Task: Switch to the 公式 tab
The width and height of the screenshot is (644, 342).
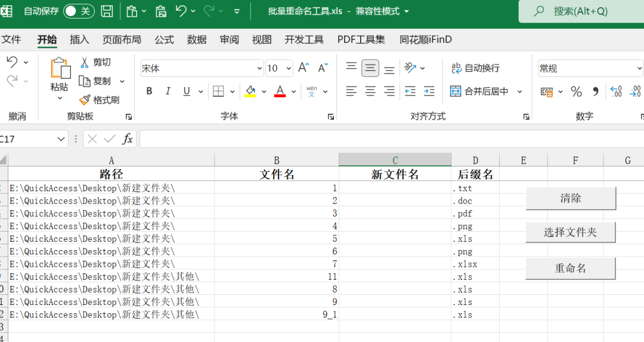Action: (164, 39)
